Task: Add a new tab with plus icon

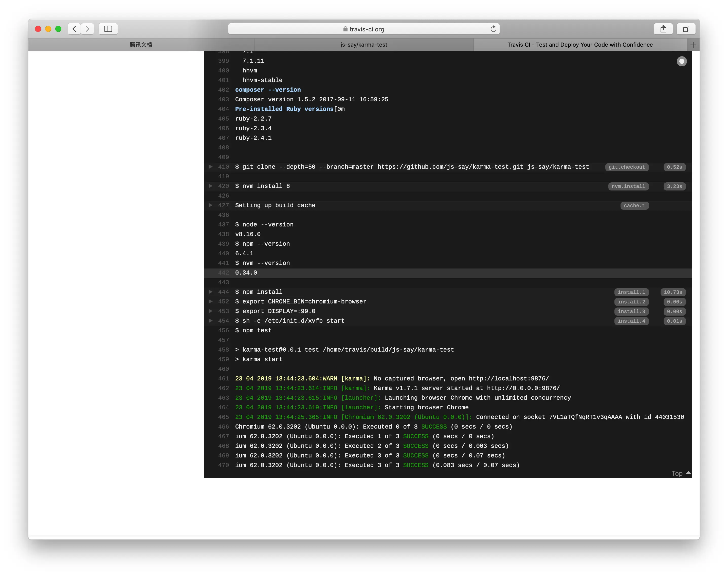Action: 693,45
